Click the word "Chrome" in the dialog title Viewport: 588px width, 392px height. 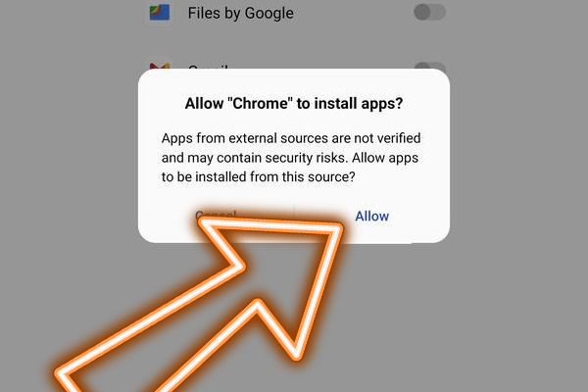260,103
